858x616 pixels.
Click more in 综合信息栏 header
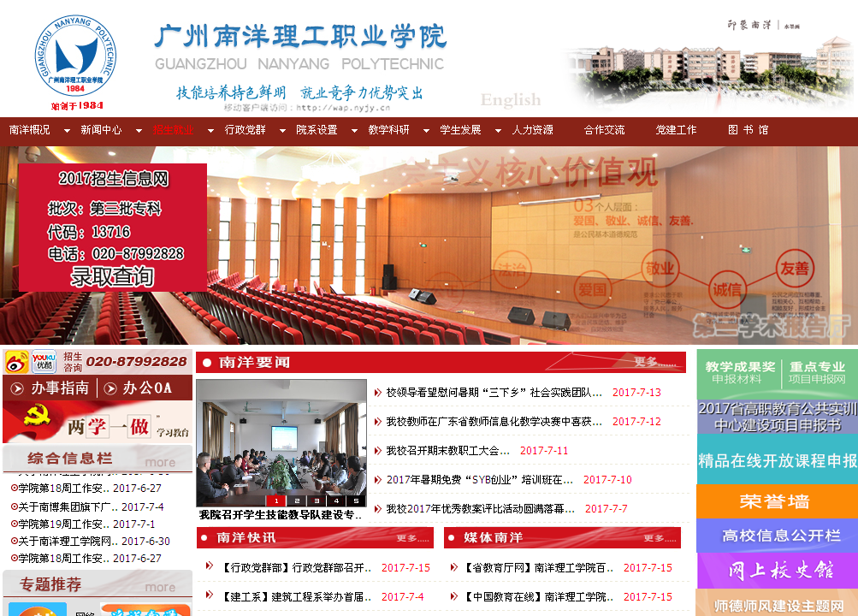[160, 462]
